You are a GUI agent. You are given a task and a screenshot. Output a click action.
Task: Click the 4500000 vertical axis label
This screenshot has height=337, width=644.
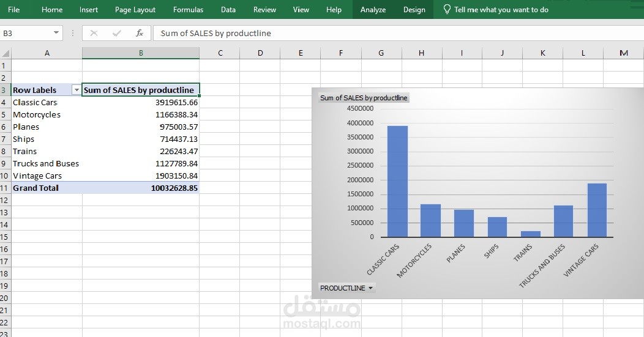[360, 108]
